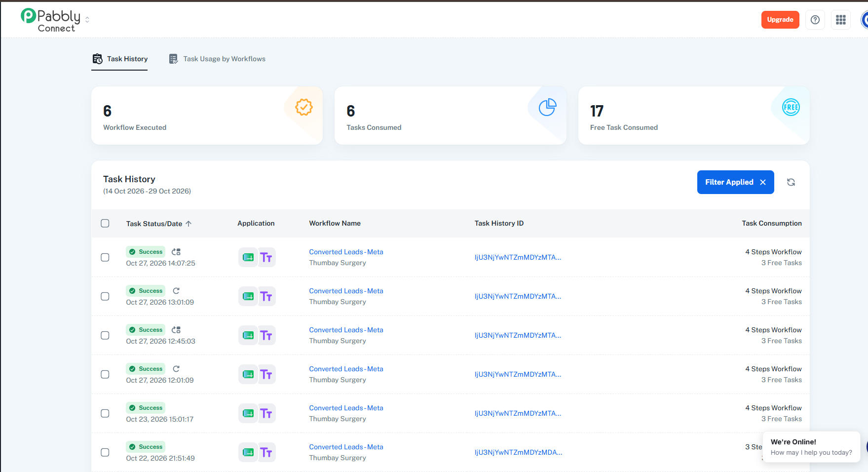The width and height of the screenshot is (868, 472).
Task: Open Converted Leads-Meta link in 14:07:25 row
Action: pyautogui.click(x=346, y=252)
